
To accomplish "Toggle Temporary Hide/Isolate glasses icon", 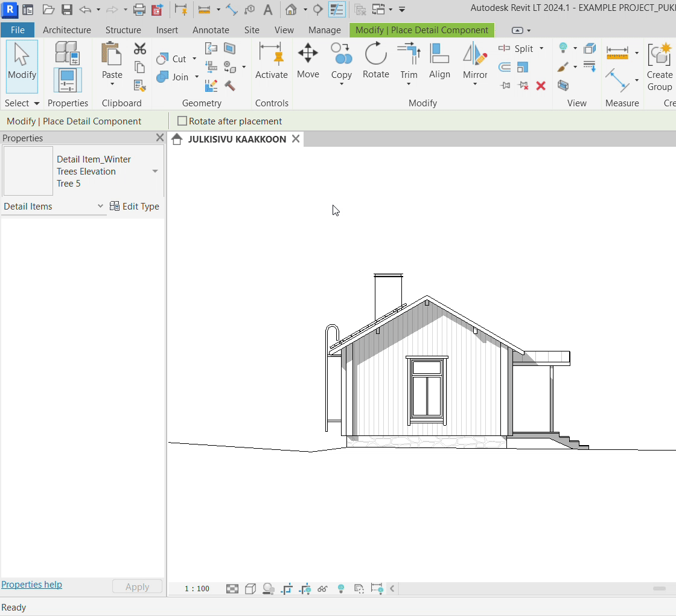I will pyautogui.click(x=322, y=589).
